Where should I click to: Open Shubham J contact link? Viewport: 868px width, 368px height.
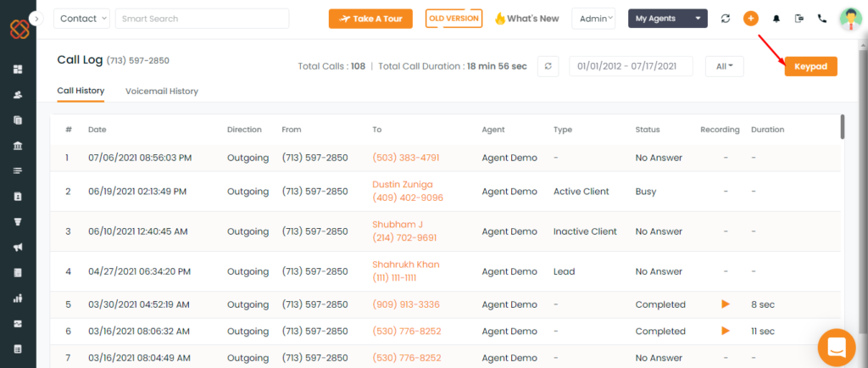[x=398, y=224]
